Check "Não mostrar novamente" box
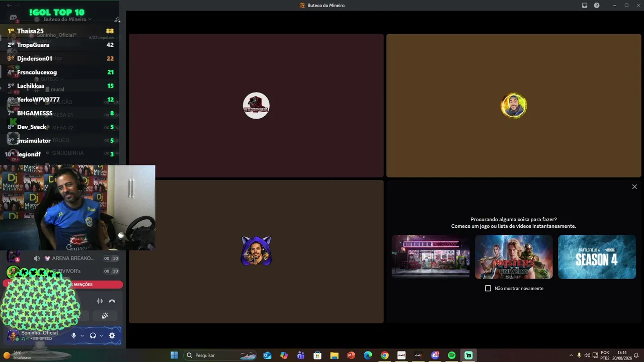This screenshot has width=644, height=362. click(488, 289)
